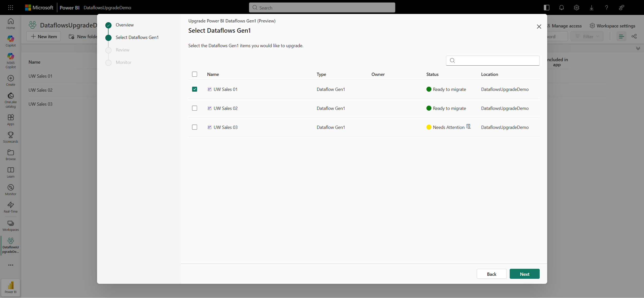
Task: Open Workspace settings
Action: pyautogui.click(x=612, y=26)
